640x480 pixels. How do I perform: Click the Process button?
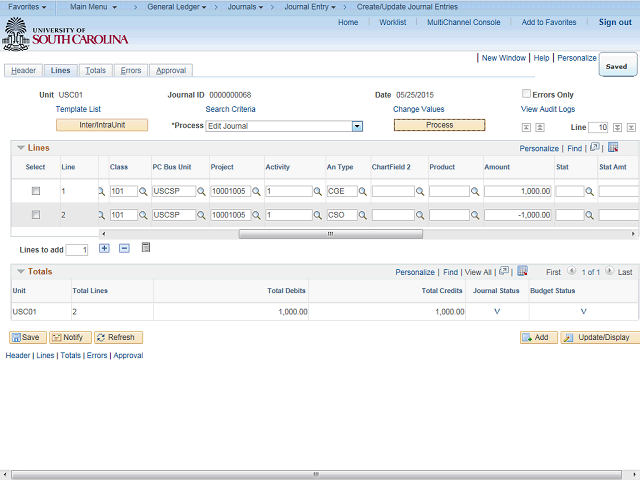coord(439,125)
